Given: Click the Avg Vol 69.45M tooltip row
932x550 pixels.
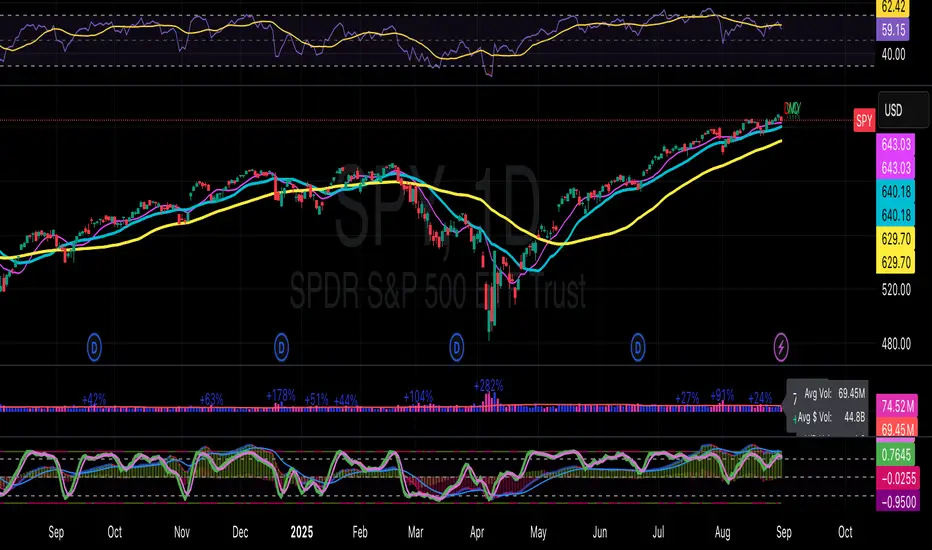Looking at the screenshot, I should 834,394.
